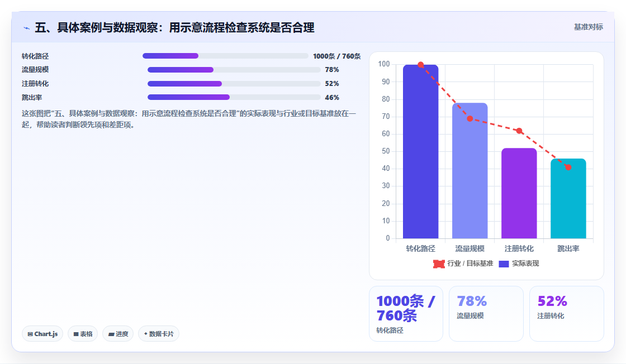Click the purple 注册转化 chart bar

[519, 193]
